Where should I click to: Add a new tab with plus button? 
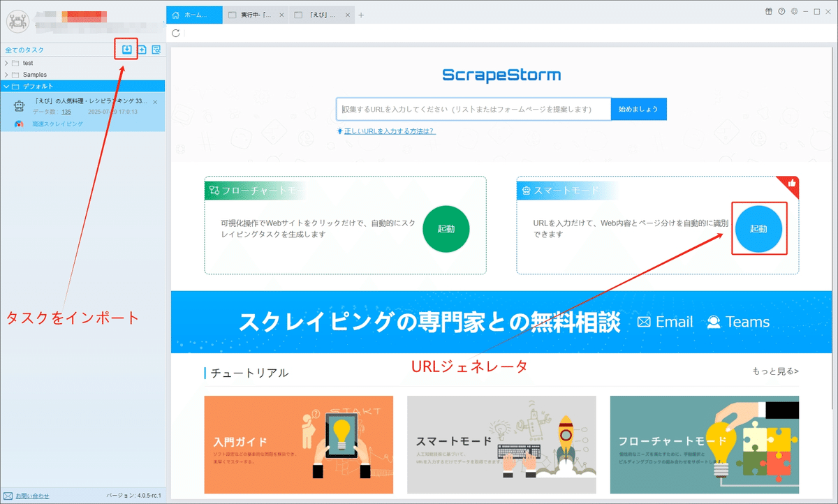pyautogui.click(x=361, y=15)
